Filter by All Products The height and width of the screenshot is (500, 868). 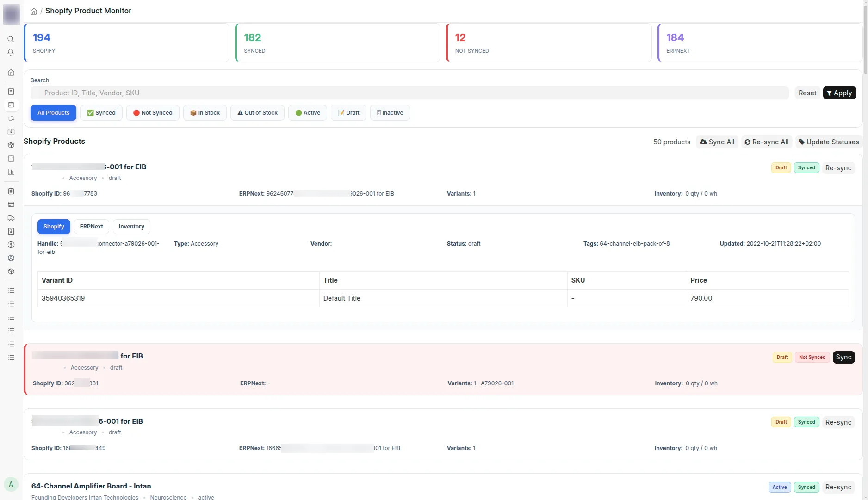[53, 113]
